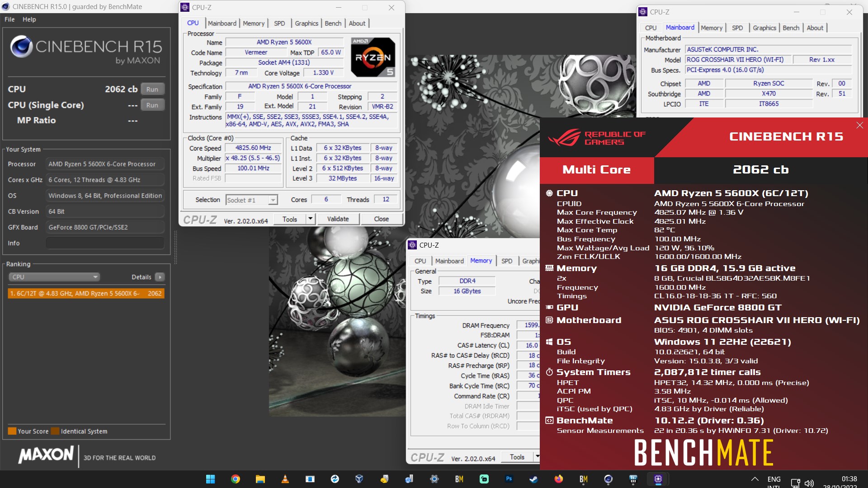The height and width of the screenshot is (488, 868).
Task: Open About tab in center CPU-Z window
Action: click(357, 23)
